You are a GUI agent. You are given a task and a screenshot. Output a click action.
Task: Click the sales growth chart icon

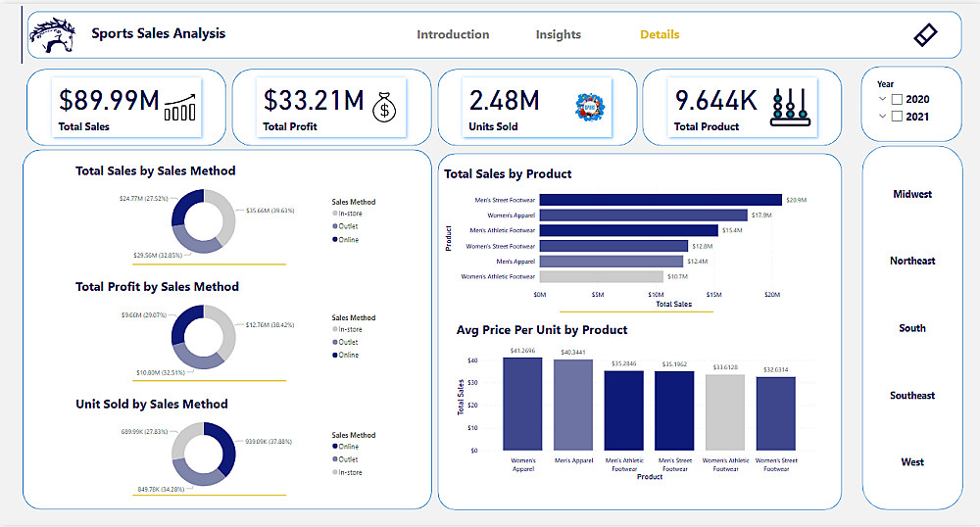click(180, 107)
